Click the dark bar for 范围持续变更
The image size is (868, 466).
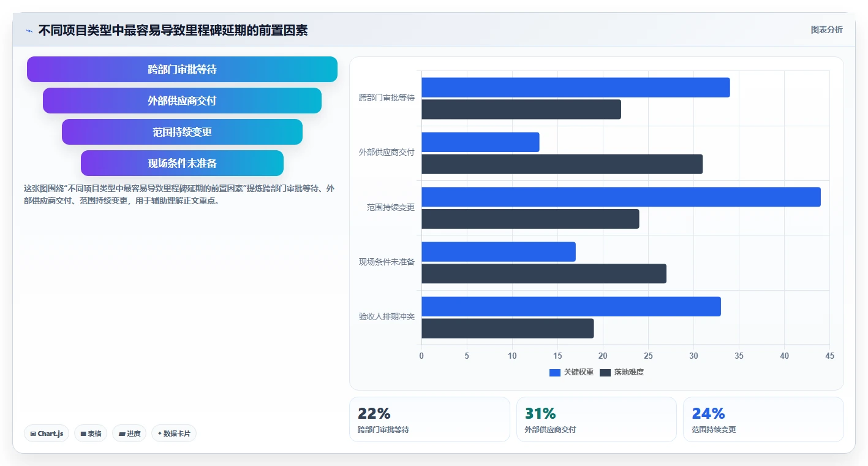pos(530,219)
